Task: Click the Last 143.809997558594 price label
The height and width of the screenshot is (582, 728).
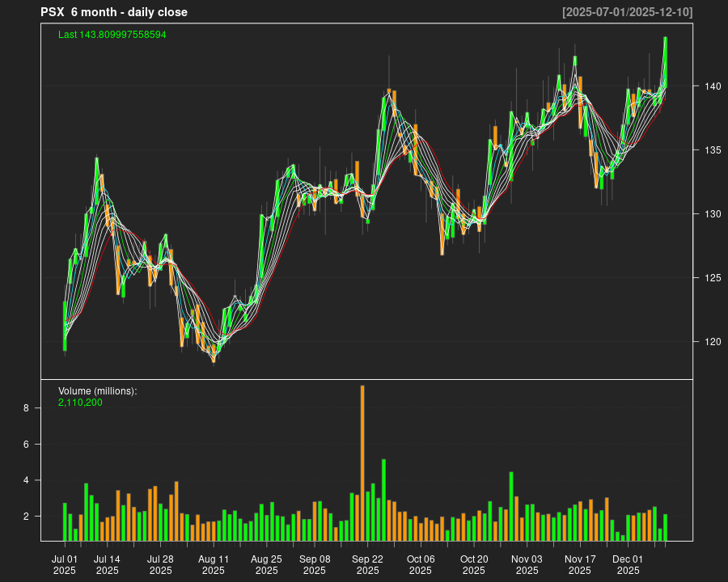Action: [x=112, y=35]
